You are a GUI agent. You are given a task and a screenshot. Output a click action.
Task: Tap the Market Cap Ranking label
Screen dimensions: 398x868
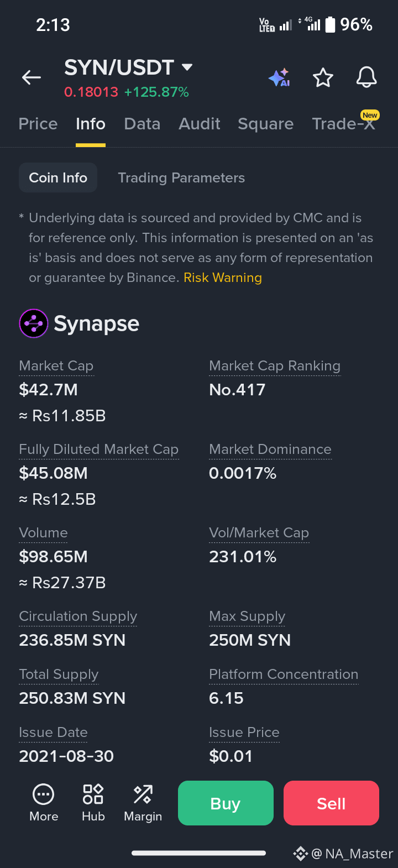(x=275, y=366)
